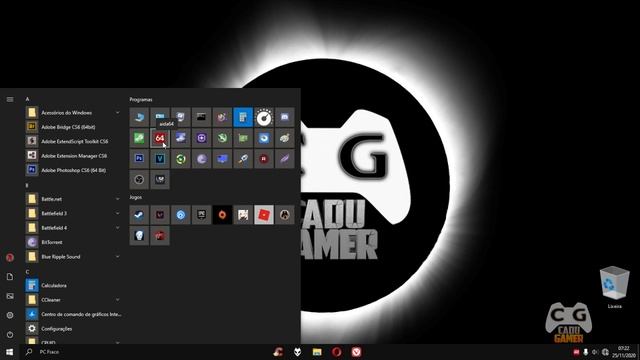The height and width of the screenshot is (360, 640).
Task: Select the Lixeira recycle bin on desktop
Action: 614,287
